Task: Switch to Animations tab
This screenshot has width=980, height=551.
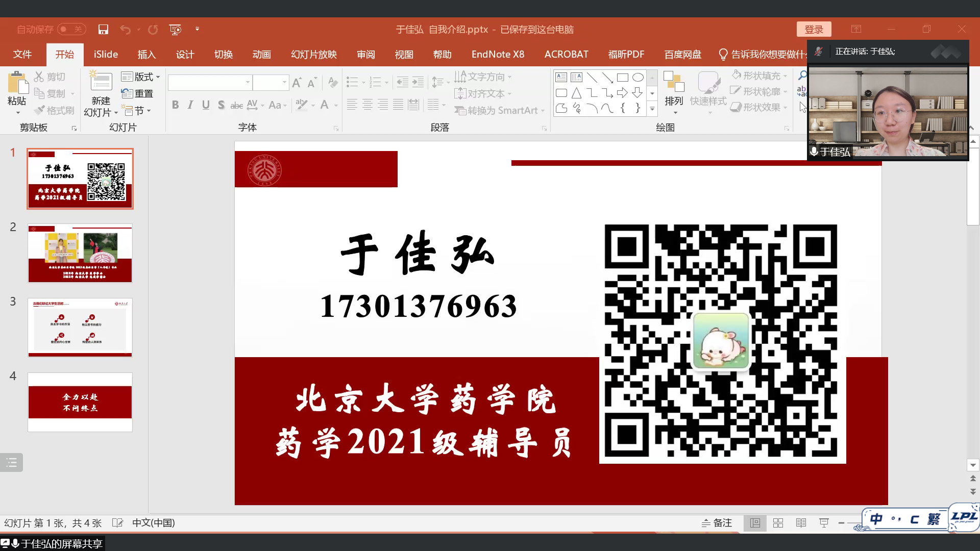Action: [x=261, y=54]
